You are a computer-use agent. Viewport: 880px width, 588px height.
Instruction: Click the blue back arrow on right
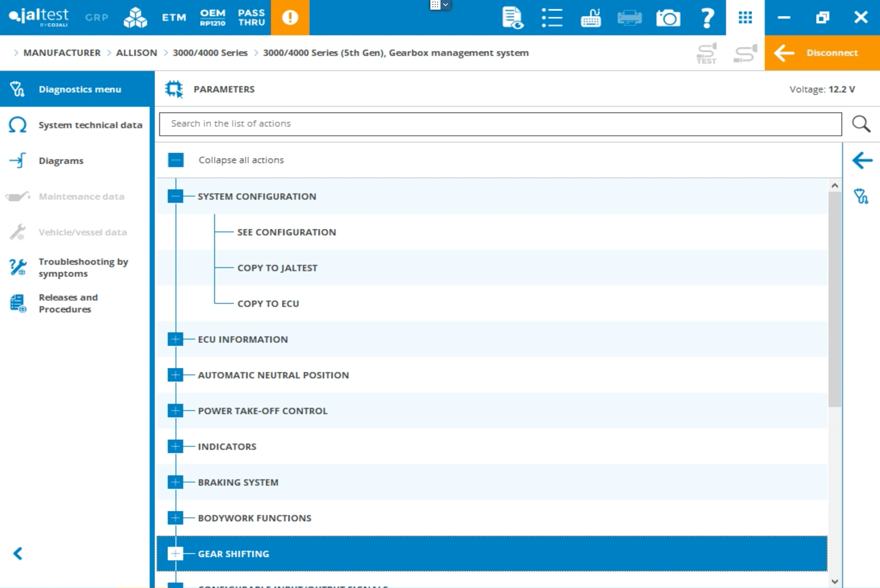(862, 161)
